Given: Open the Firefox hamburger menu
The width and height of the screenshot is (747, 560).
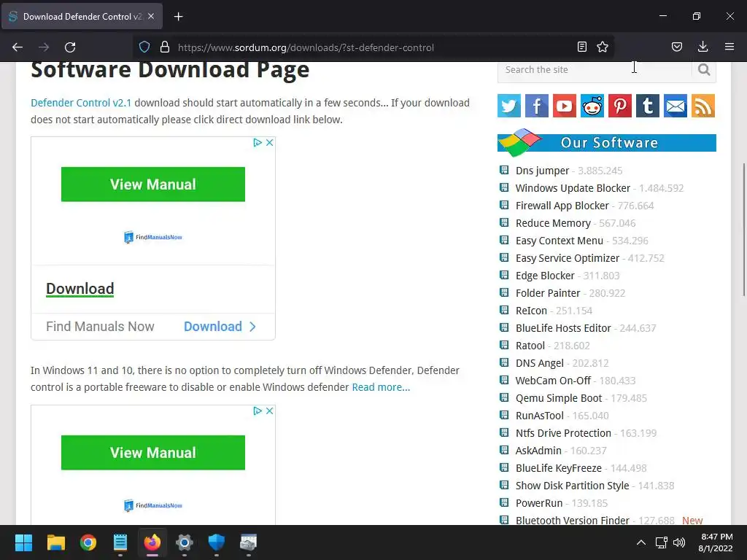Looking at the screenshot, I should (729, 47).
